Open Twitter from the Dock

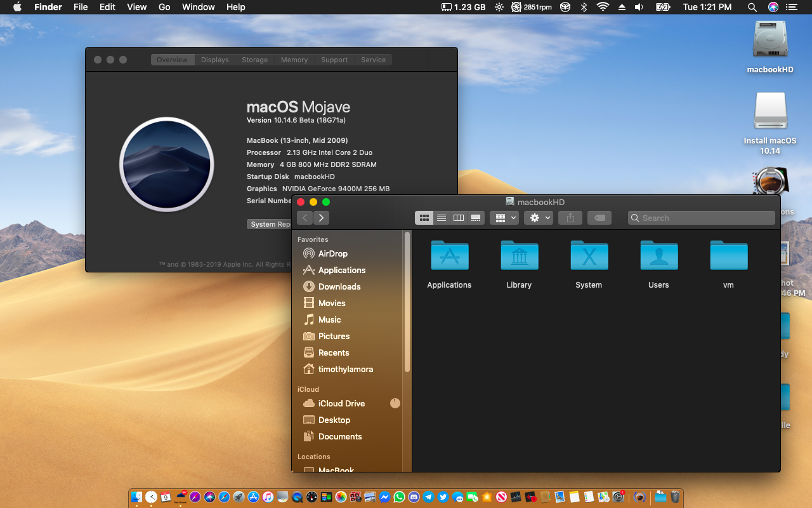pos(443,497)
